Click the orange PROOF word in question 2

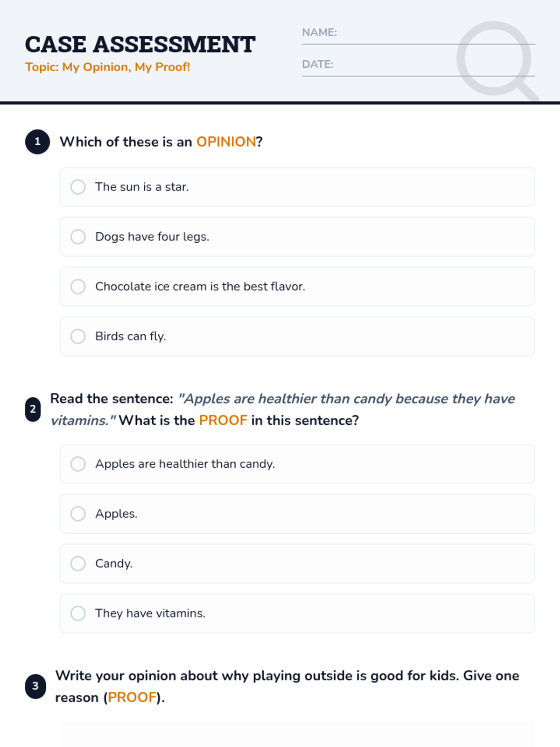pyautogui.click(x=223, y=420)
